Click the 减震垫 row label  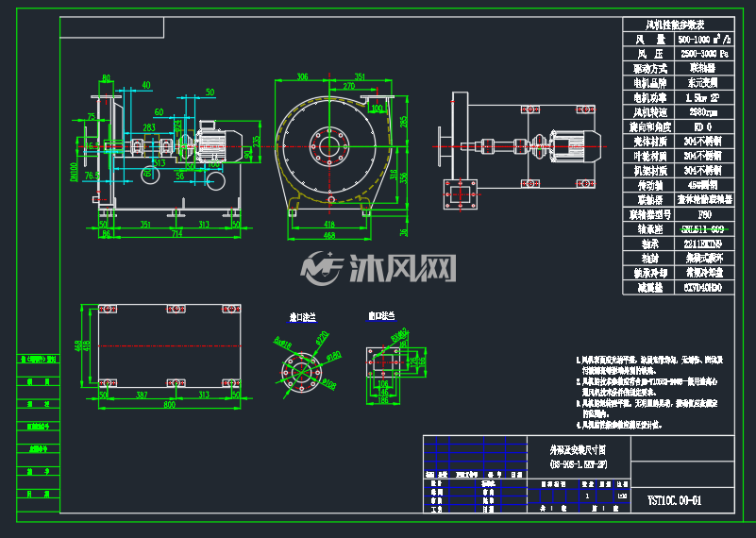(649, 288)
